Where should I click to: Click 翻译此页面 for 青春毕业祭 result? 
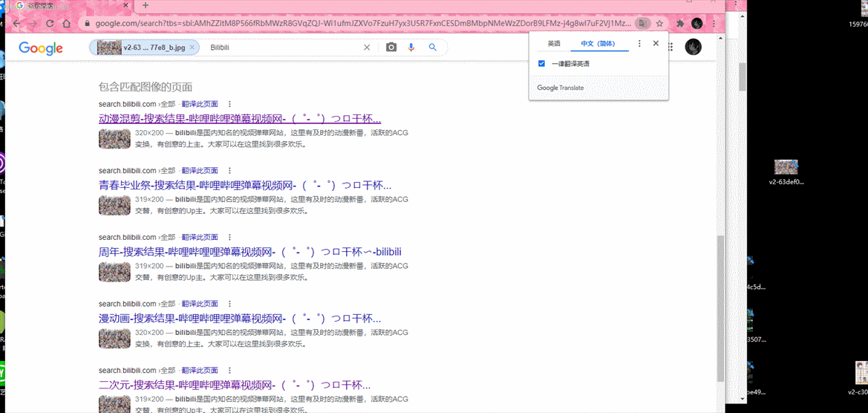click(200, 171)
